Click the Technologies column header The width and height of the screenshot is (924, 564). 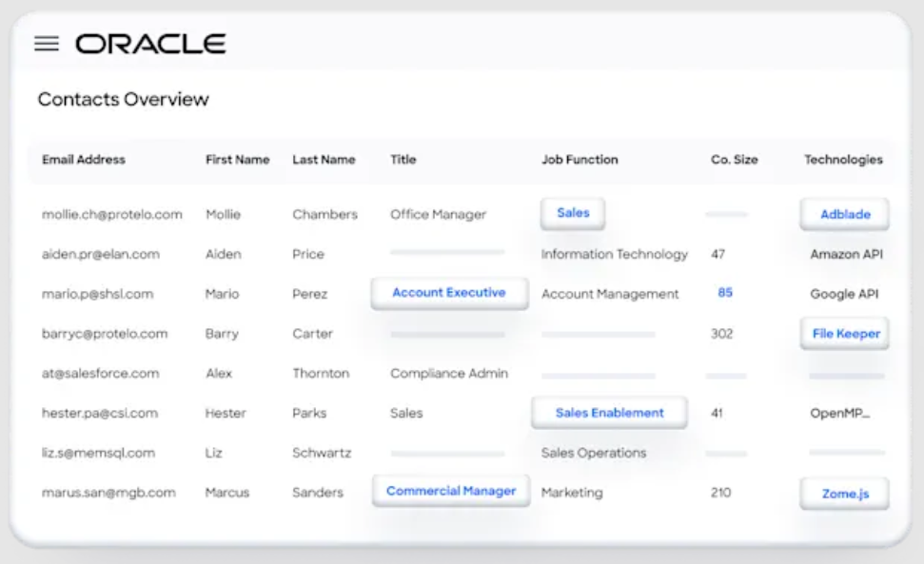click(x=843, y=160)
